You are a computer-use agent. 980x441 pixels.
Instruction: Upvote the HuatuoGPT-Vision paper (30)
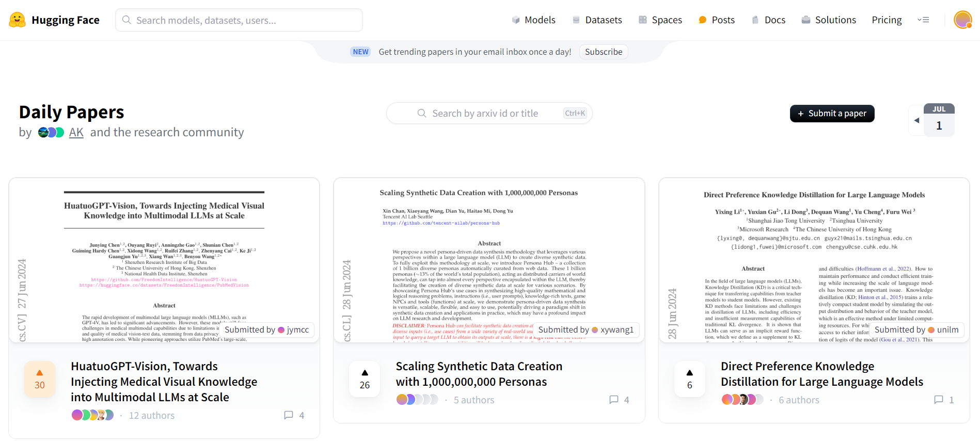click(40, 380)
